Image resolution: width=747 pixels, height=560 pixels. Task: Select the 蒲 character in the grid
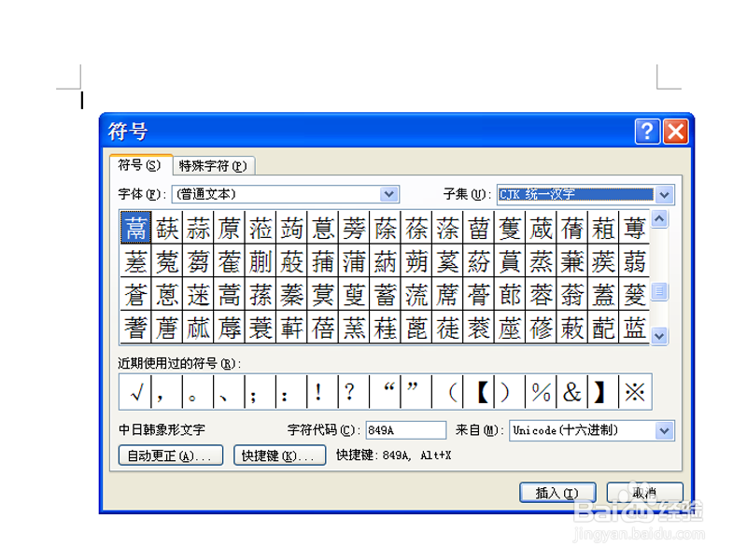point(354,261)
